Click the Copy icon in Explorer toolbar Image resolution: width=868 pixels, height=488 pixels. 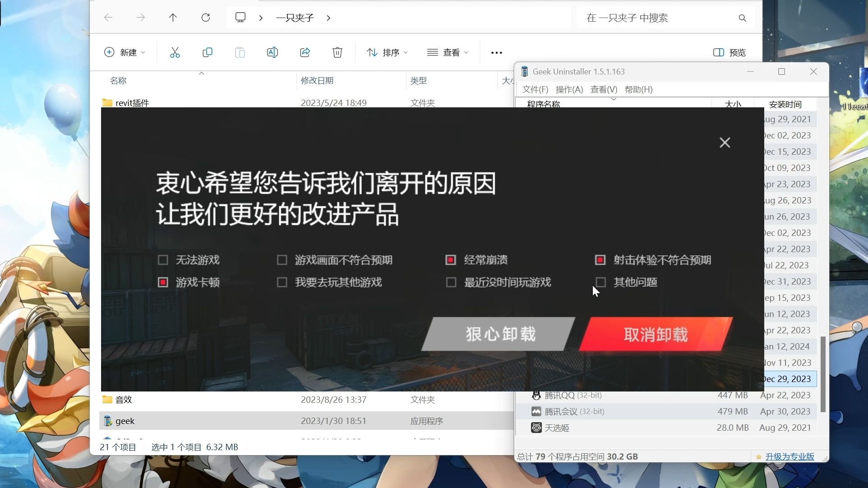(x=207, y=52)
